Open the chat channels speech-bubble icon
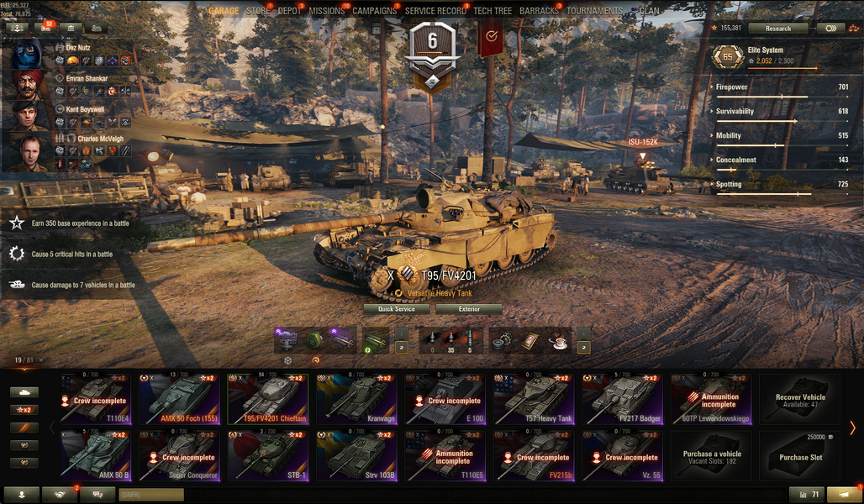The width and height of the screenshot is (864, 504). pyautogui.click(x=97, y=494)
